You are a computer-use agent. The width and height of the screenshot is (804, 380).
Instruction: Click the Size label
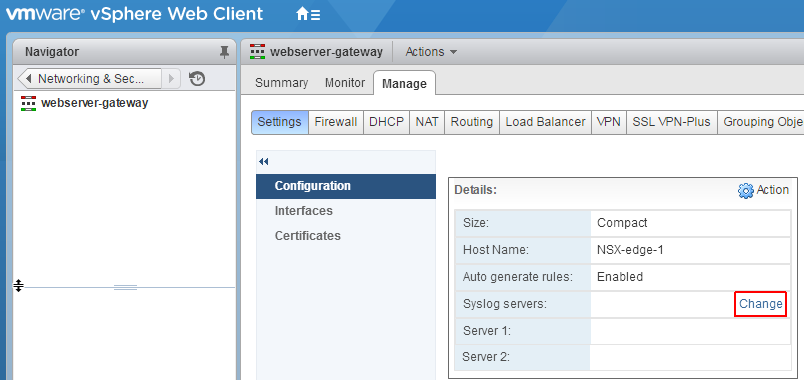coord(476,223)
